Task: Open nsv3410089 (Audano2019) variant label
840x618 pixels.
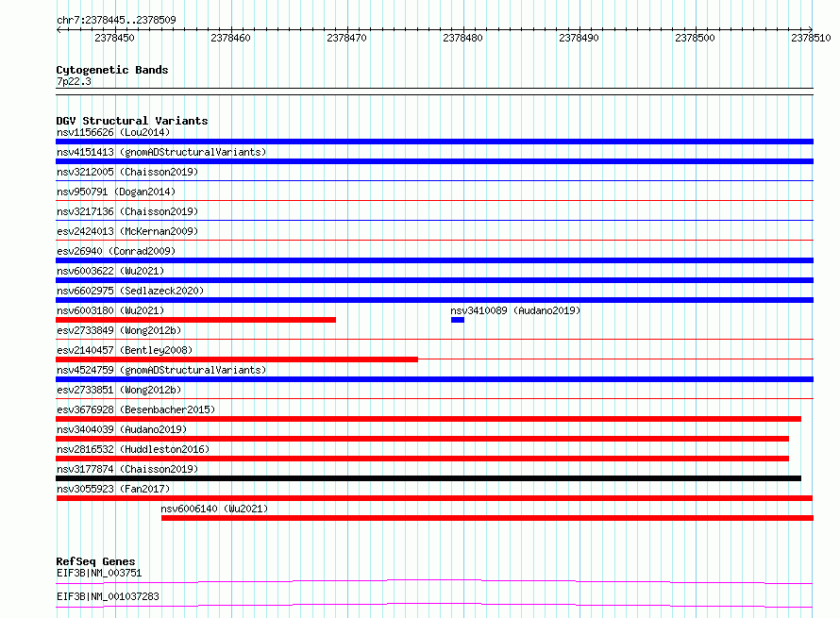Action: [x=515, y=310]
